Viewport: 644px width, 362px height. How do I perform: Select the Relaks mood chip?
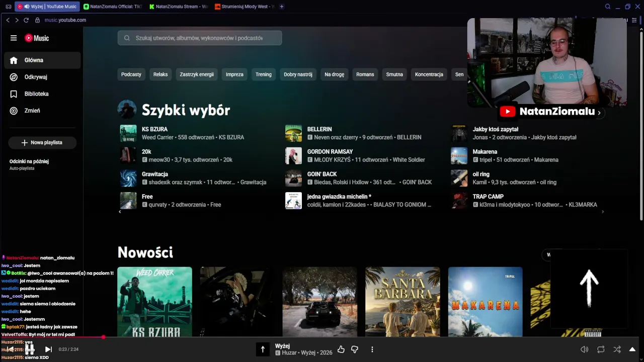pos(160,74)
